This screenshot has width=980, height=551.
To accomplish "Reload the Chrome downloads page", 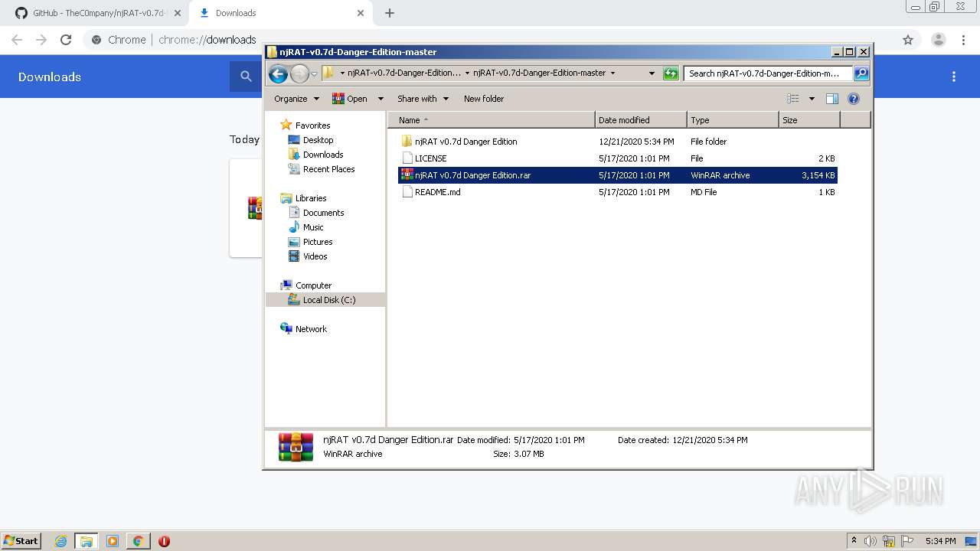I will [x=66, y=40].
